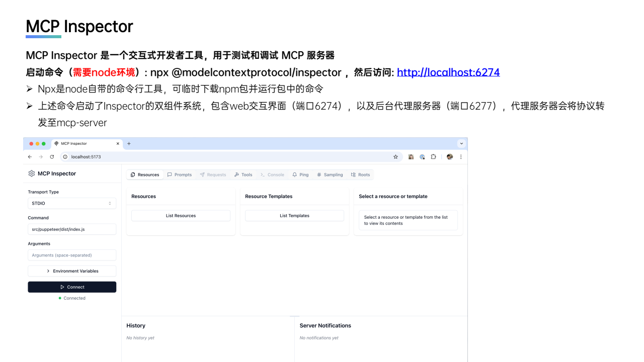Click the second pinned extension icon in toolbar
Viewport: 644px width, 362px height.
(422, 157)
